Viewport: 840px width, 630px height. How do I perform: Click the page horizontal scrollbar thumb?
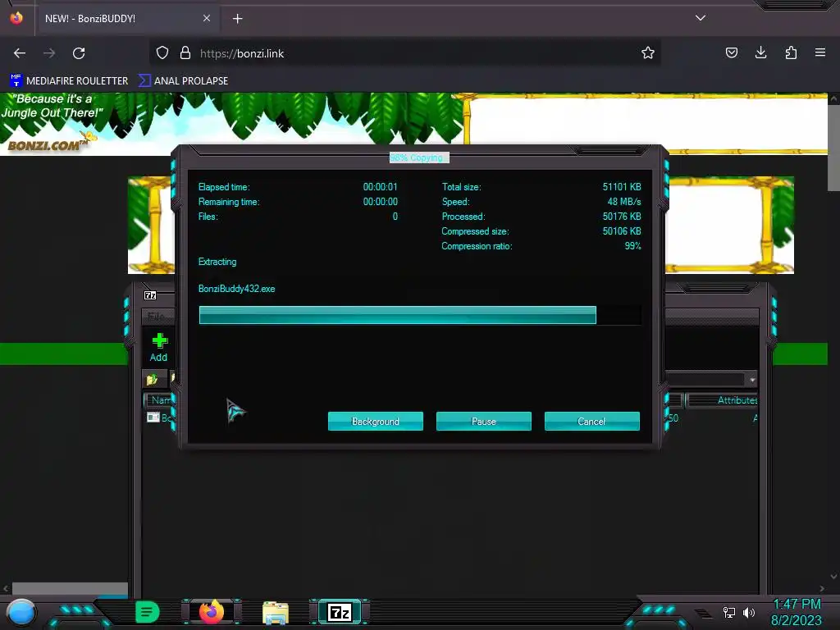pos(70,589)
